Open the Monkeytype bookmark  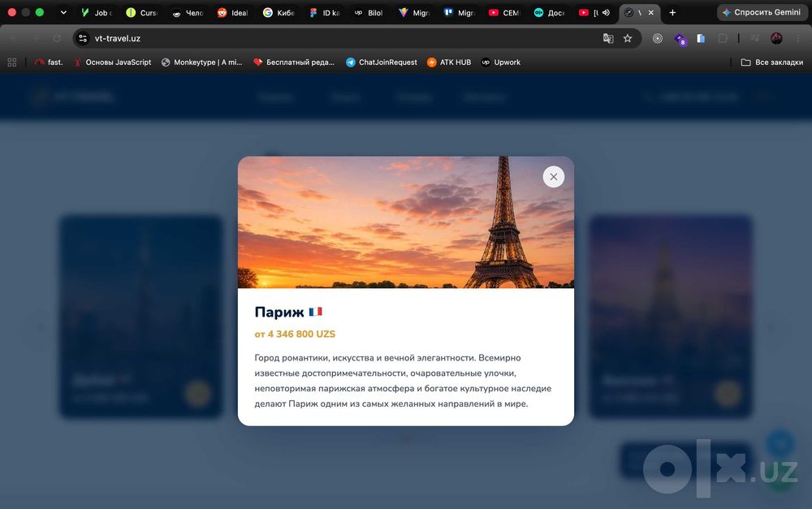click(202, 63)
